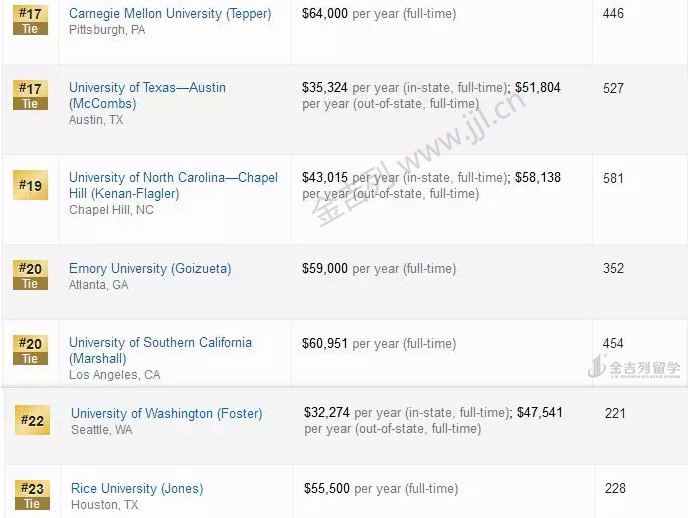Click the #19 rank badge
Image resolution: width=688 pixels, height=518 pixels.
pyautogui.click(x=30, y=185)
